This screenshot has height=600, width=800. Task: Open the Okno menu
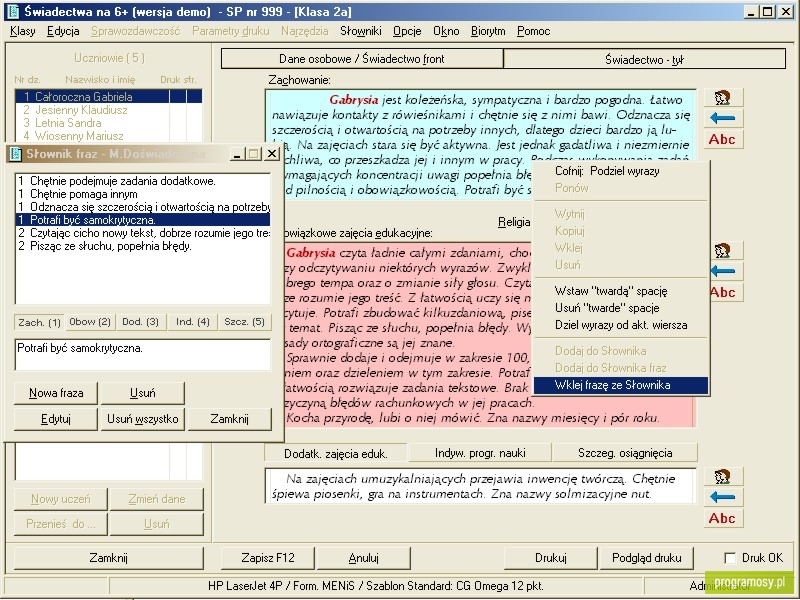[x=446, y=31]
